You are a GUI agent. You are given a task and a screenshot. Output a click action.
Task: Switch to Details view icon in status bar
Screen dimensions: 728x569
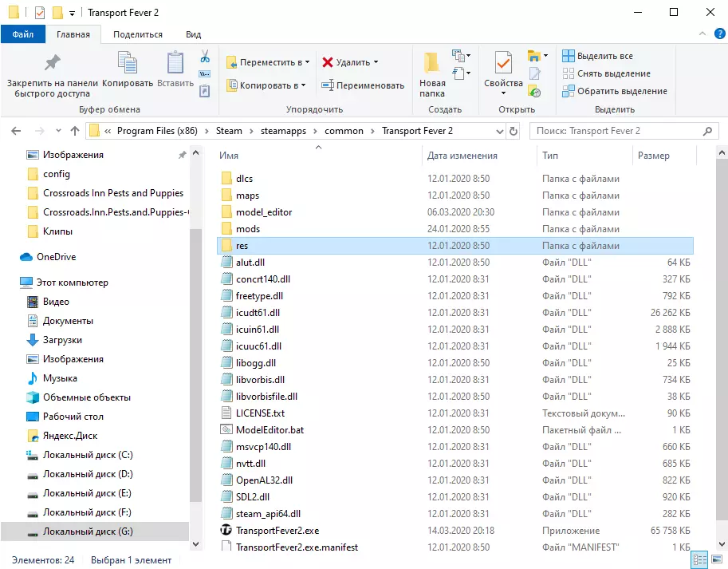point(699,560)
